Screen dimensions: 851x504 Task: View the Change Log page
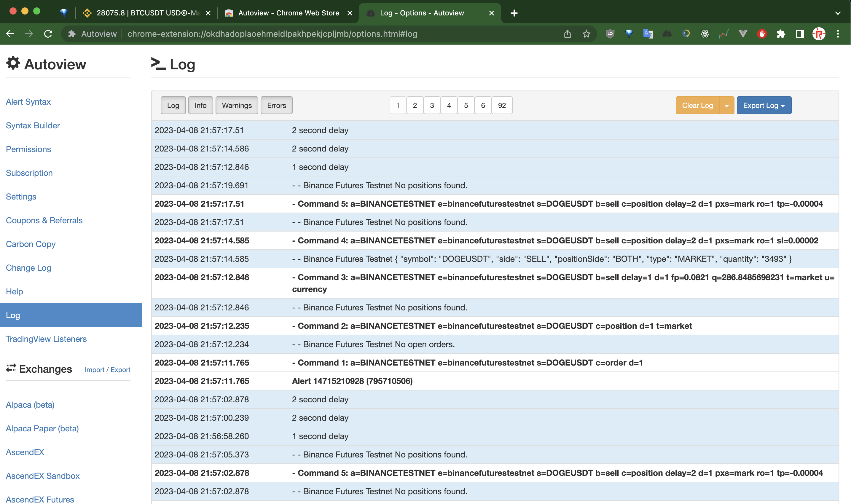pyautogui.click(x=28, y=268)
